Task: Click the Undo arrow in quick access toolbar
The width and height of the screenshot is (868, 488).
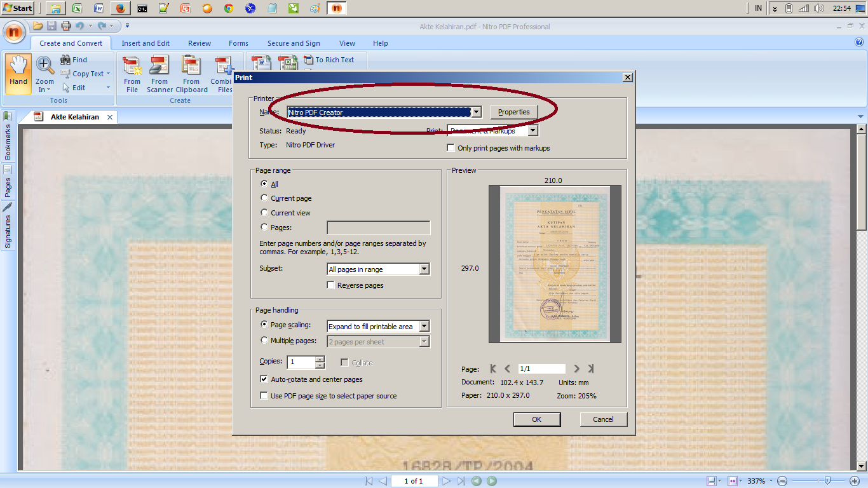Action: click(x=79, y=26)
